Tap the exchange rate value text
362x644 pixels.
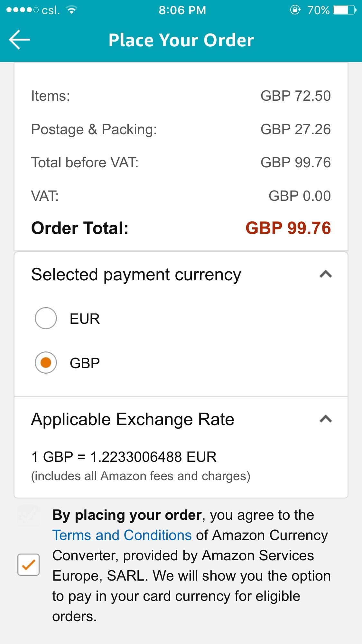pos(124,457)
